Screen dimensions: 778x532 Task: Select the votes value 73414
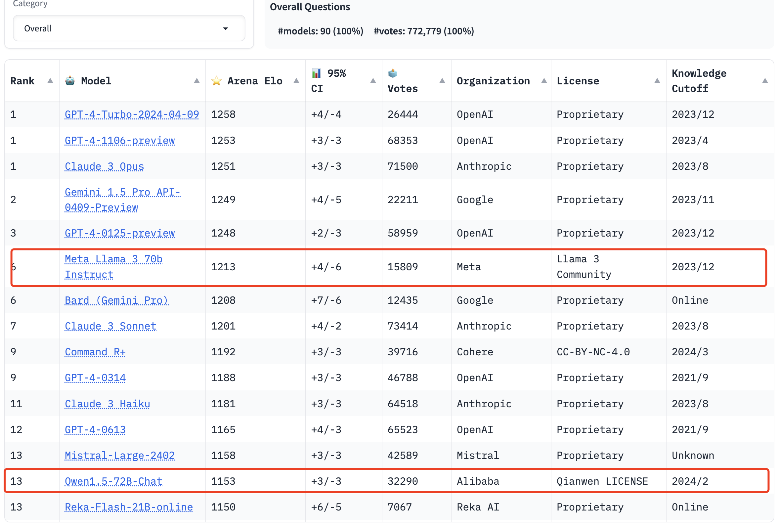click(403, 327)
